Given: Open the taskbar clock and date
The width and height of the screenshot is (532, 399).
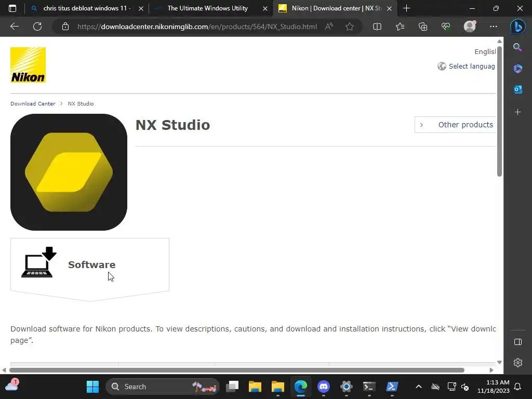Looking at the screenshot, I should [494, 387].
